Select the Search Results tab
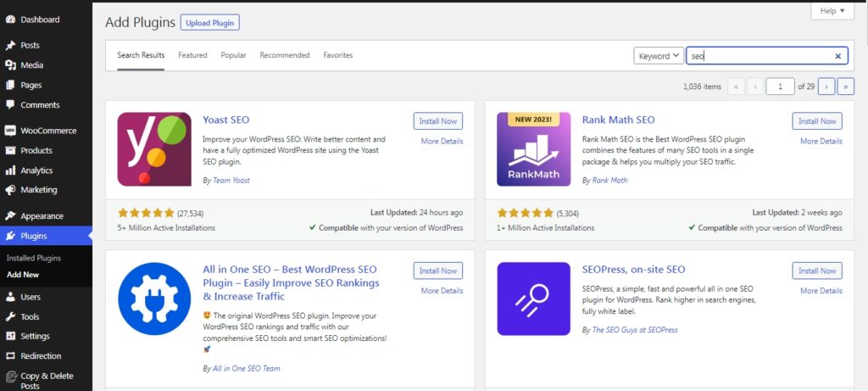 [141, 55]
